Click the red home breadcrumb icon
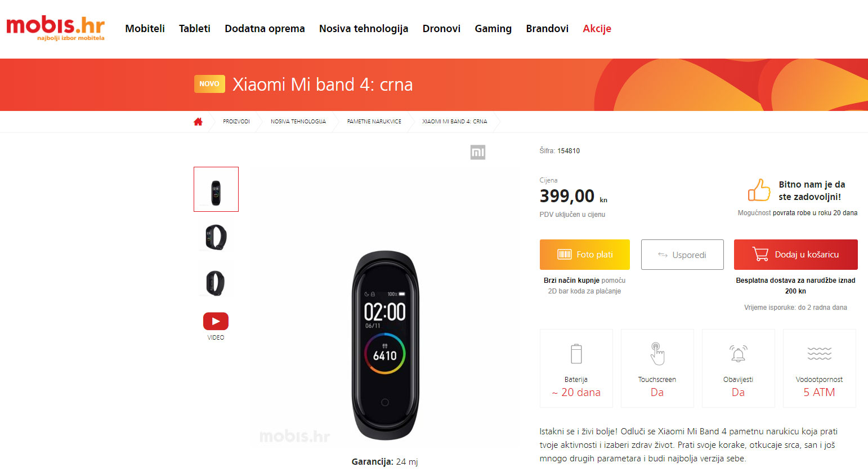Screen dimensions: 868x476 198,122
